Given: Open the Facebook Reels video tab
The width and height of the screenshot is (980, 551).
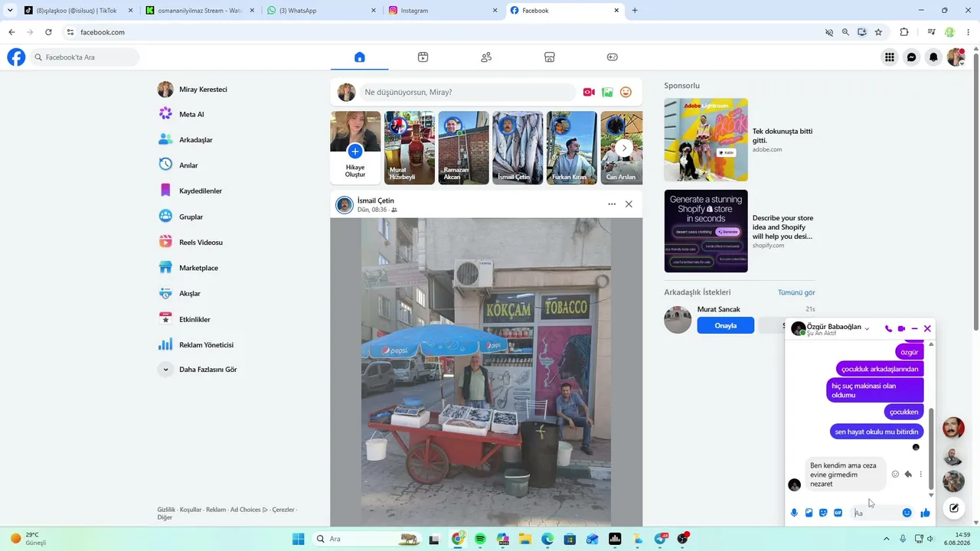Looking at the screenshot, I should [x=423, y=57].
